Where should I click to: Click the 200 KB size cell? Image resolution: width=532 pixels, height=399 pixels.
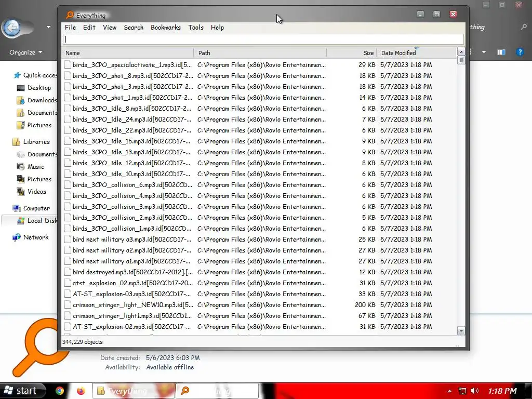(365, 304)
